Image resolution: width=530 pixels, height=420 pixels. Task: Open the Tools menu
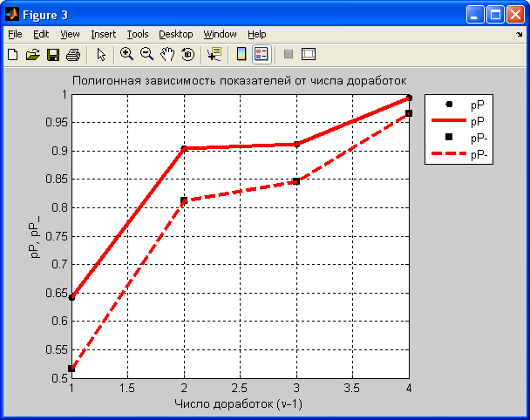click(x=138, y=34)
